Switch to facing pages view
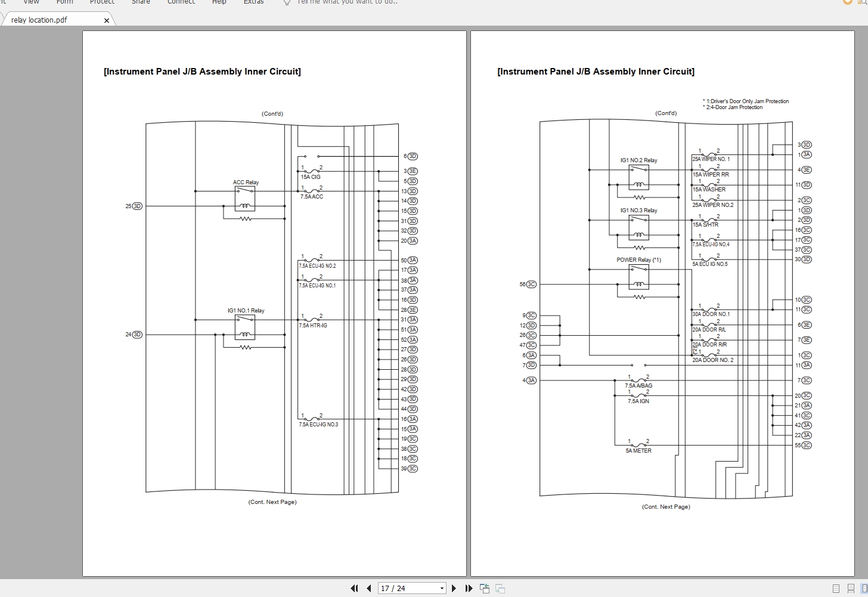868x597 pixels. [864, 589]
